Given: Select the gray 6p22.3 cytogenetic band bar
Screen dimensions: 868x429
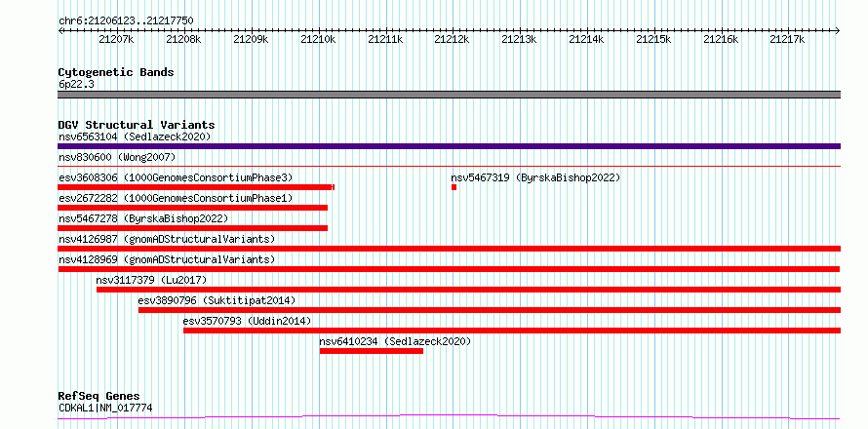Looking at the screenshot, I should pyautogui.click(x=449, y=95).
